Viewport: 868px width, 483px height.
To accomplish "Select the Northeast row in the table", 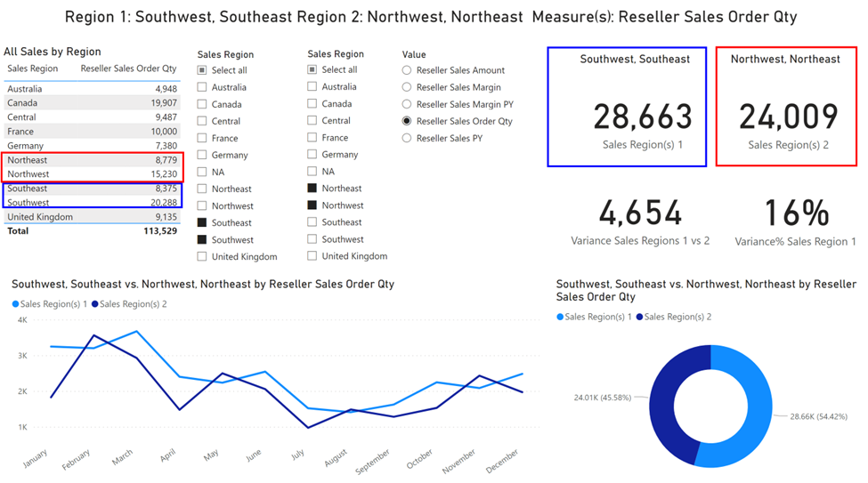I will (92, 160).
